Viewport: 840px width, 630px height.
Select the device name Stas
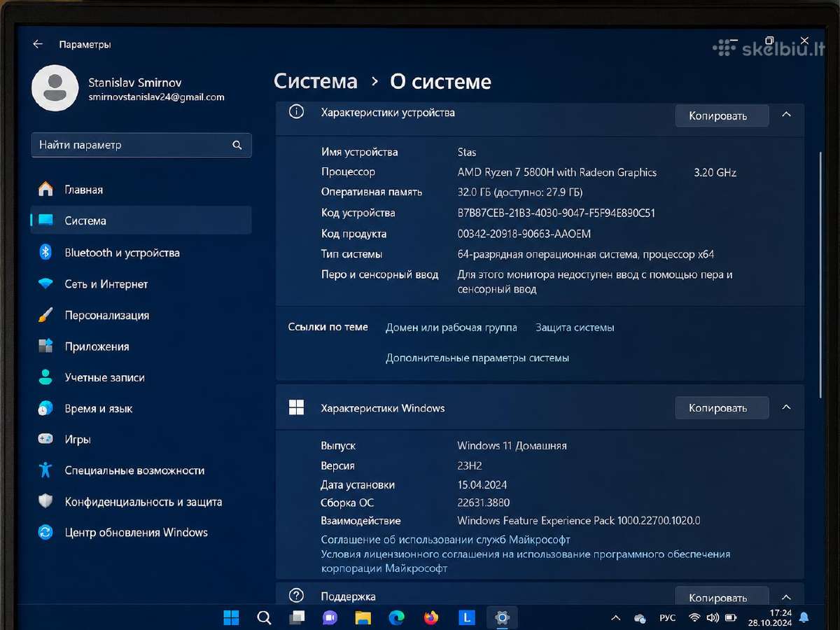[467, 152]
